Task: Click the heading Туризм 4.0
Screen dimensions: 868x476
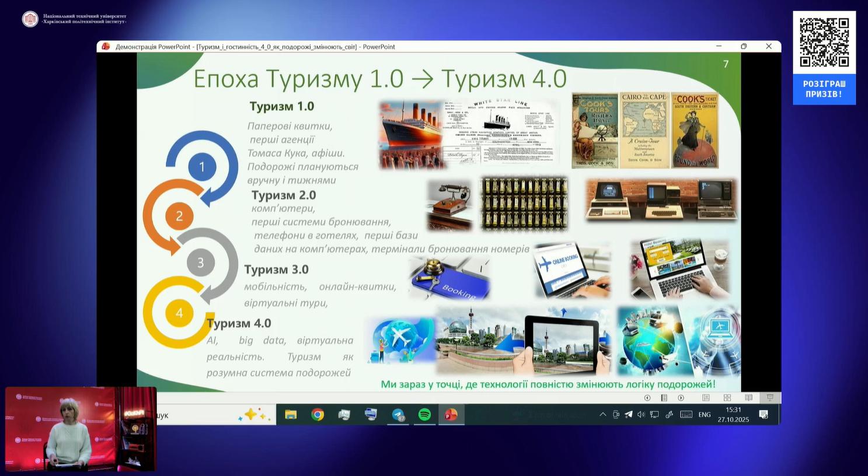Action: pos(239,323)
